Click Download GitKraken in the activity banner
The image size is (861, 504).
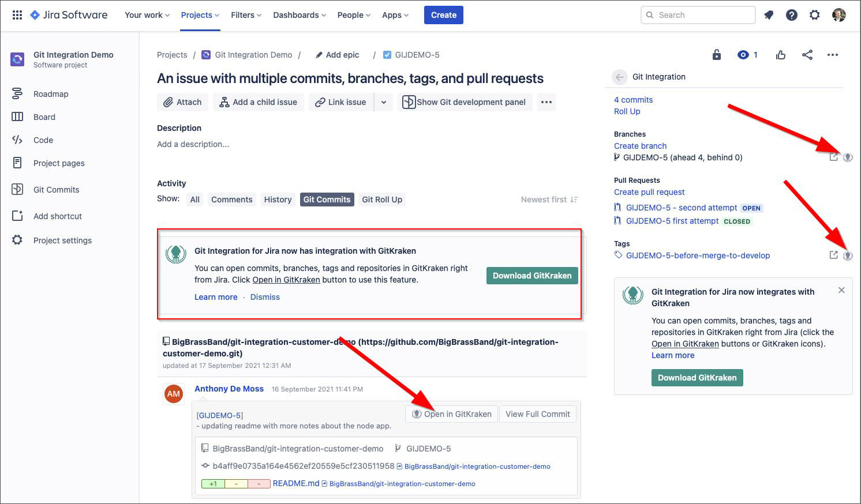(x=532, y=276)
